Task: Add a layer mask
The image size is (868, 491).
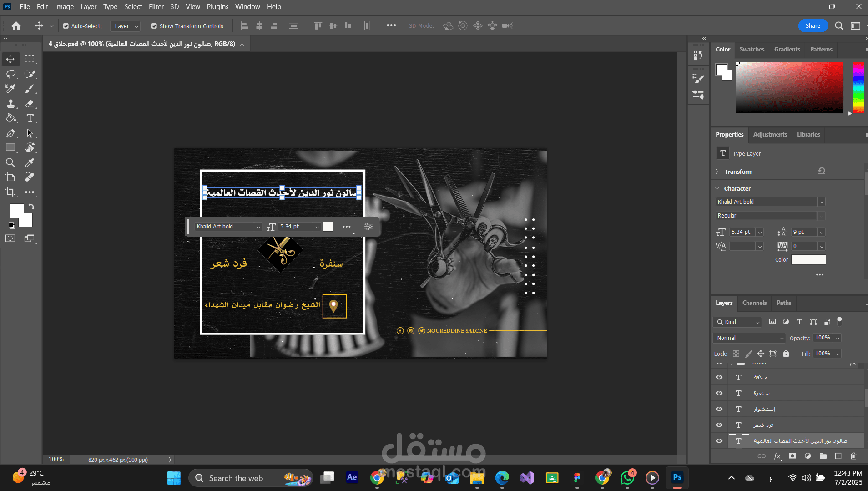Action: [792, 456]
